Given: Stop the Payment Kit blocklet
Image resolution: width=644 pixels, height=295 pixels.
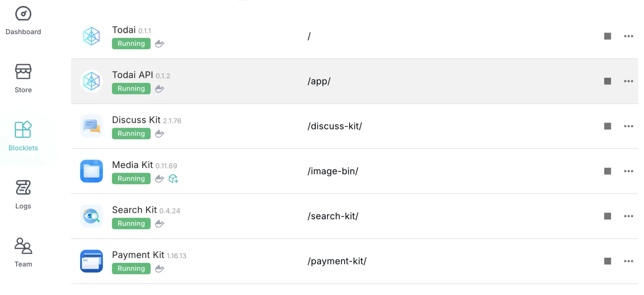Looking at the screenshot, I should point(607,261).
